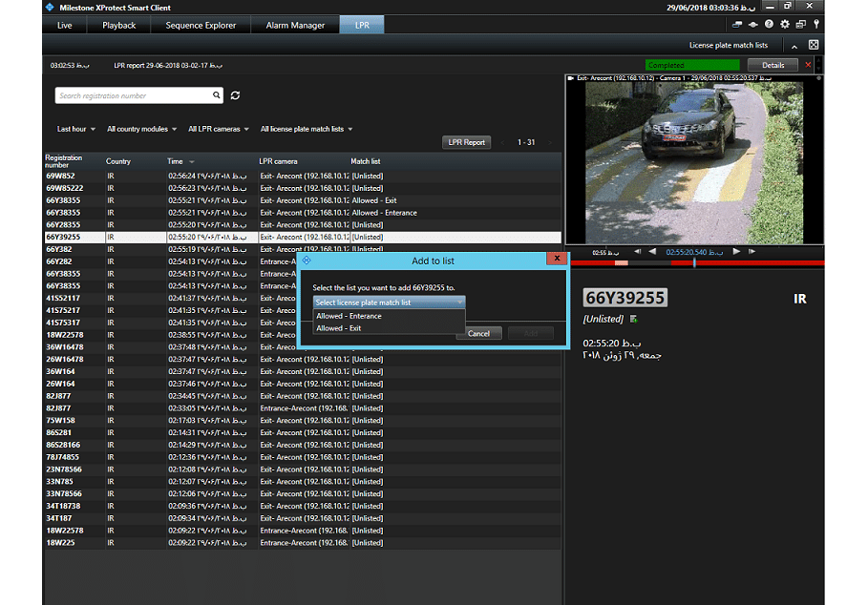Click the search magnifier icon

[x=216, y=95]
